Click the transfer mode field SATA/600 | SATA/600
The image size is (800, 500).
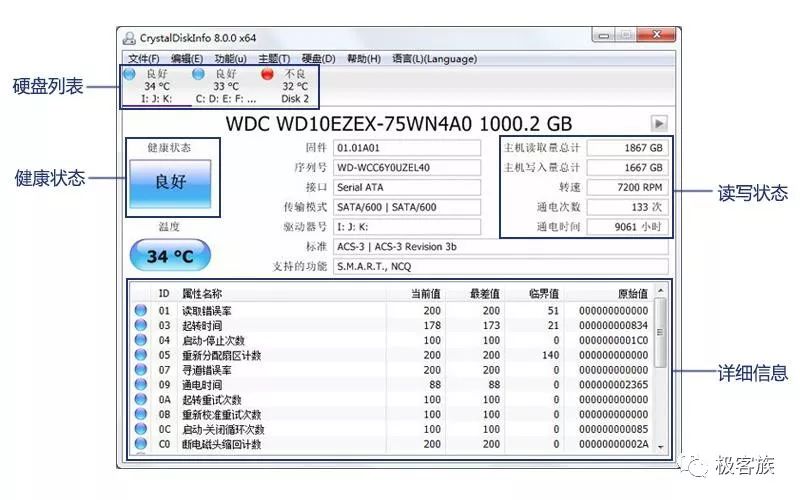coord(407,207)
